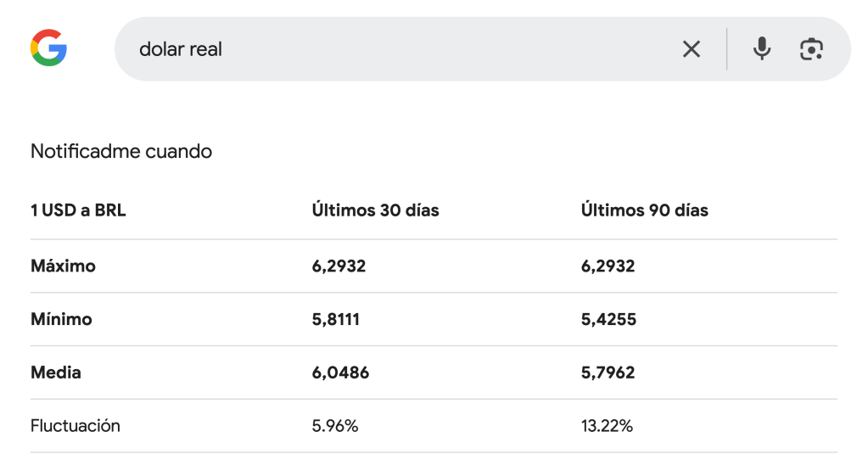Select the "Máximo" row label
868x465 pixels.
point(63,266)
